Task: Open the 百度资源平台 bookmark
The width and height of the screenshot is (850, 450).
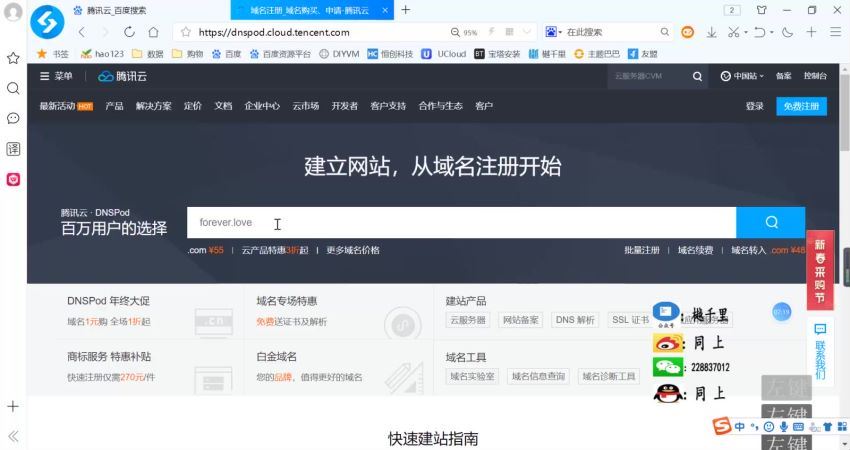Action: coord(280,54)
